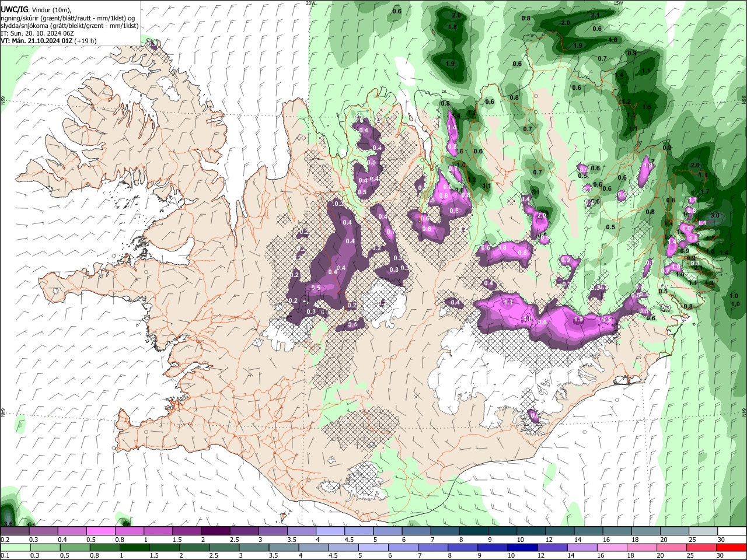This screenshot has height=560, width=747.
Task: Select the 0.8 swatch in upper legend row
Action: pos(129,531)
